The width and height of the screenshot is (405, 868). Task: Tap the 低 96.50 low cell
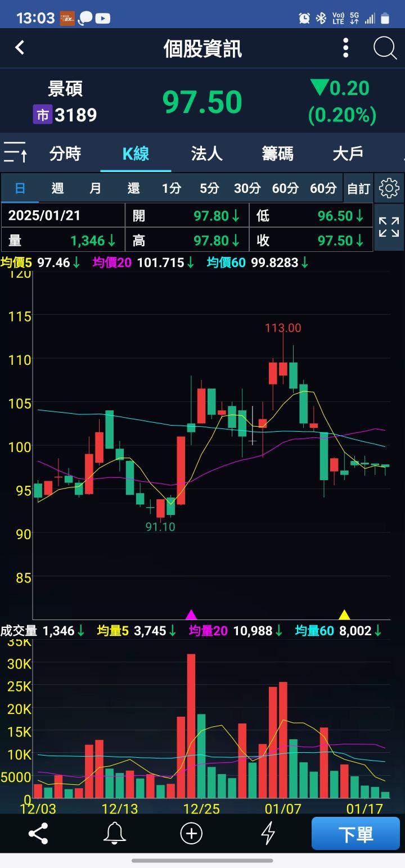coord(311,215)
